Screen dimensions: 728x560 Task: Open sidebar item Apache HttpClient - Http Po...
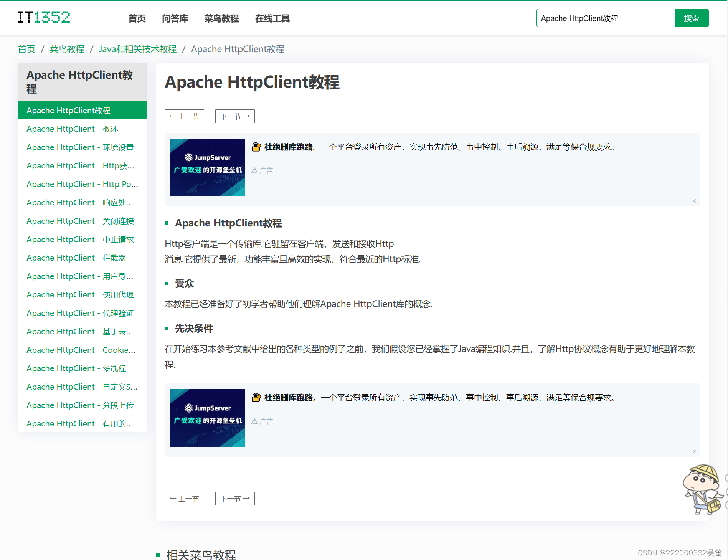[x=83, y=184]
